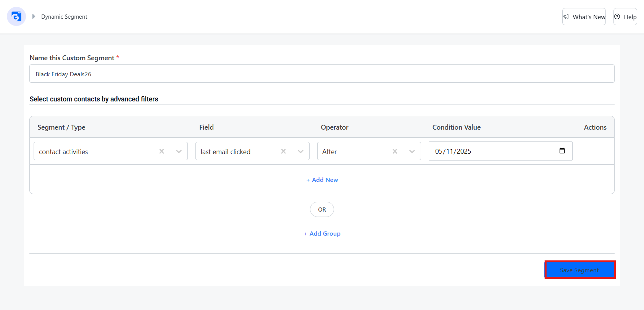Clear the last email clicked field
This screenshot has height=310, width=644.
[x=283, y=151]
